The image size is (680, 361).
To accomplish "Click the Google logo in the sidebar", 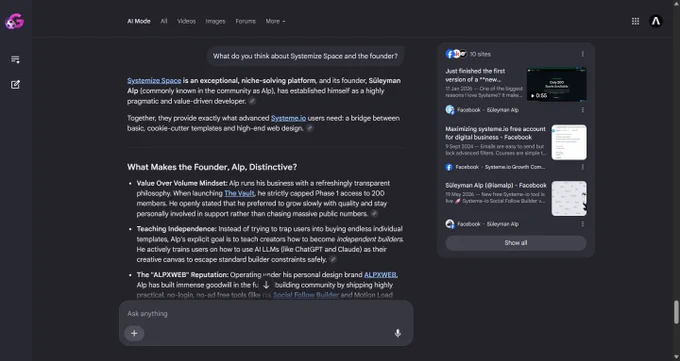I will click(14, 21).
